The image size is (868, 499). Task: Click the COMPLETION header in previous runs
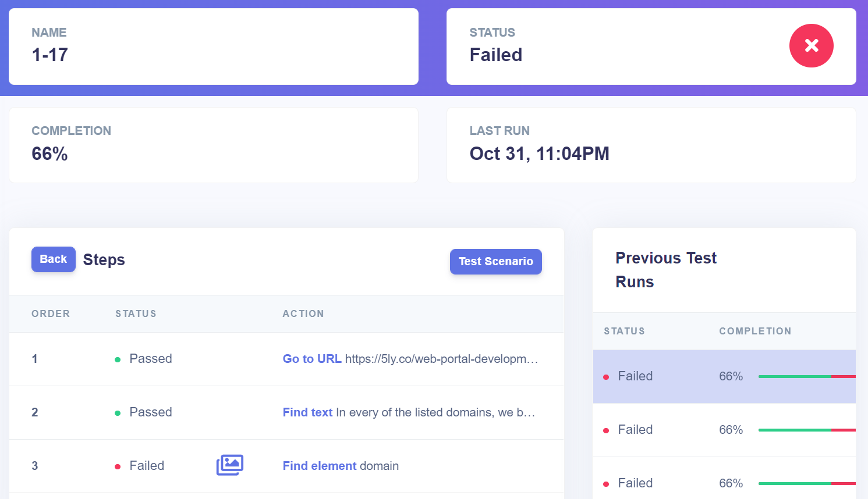[755, 332]
